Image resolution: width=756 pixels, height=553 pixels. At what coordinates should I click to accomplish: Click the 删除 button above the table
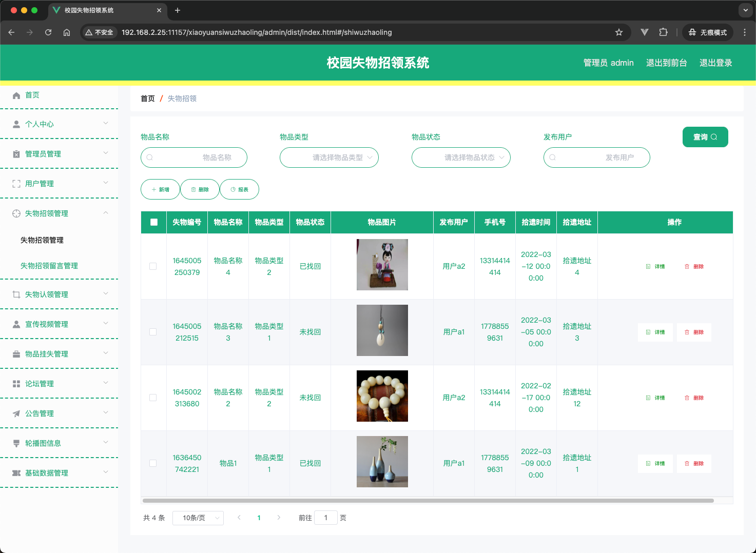pos(200,189)
